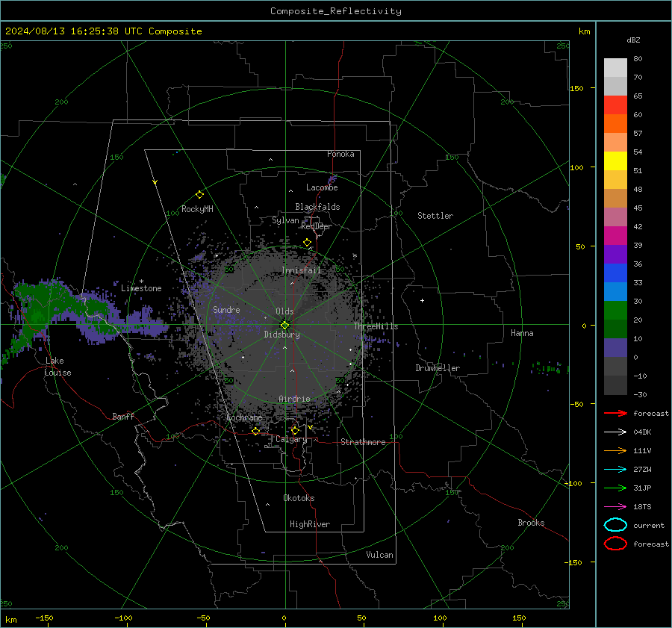Click the HighRiver label

pyautogui.click(x=310, y=524)
